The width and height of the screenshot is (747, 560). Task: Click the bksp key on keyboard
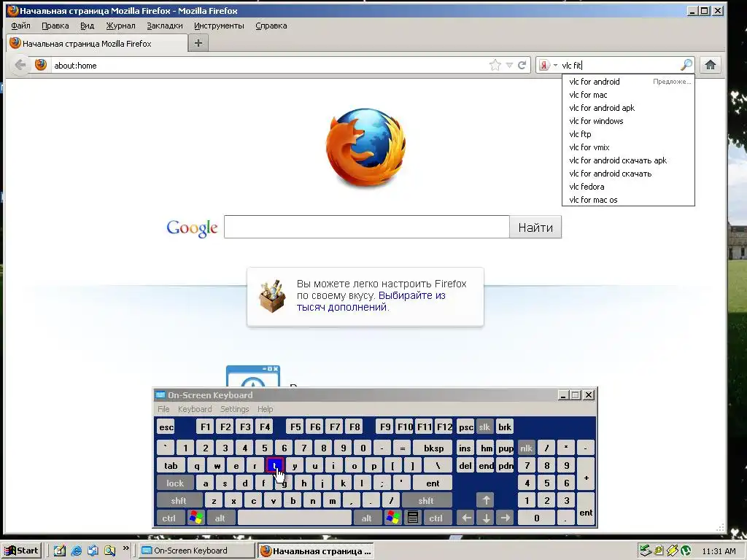coord(433,448)
